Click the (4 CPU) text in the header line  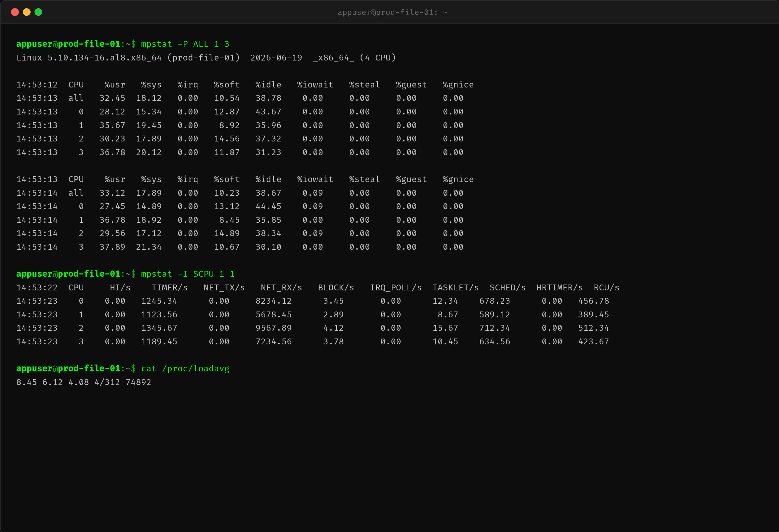tap(378, 58)
